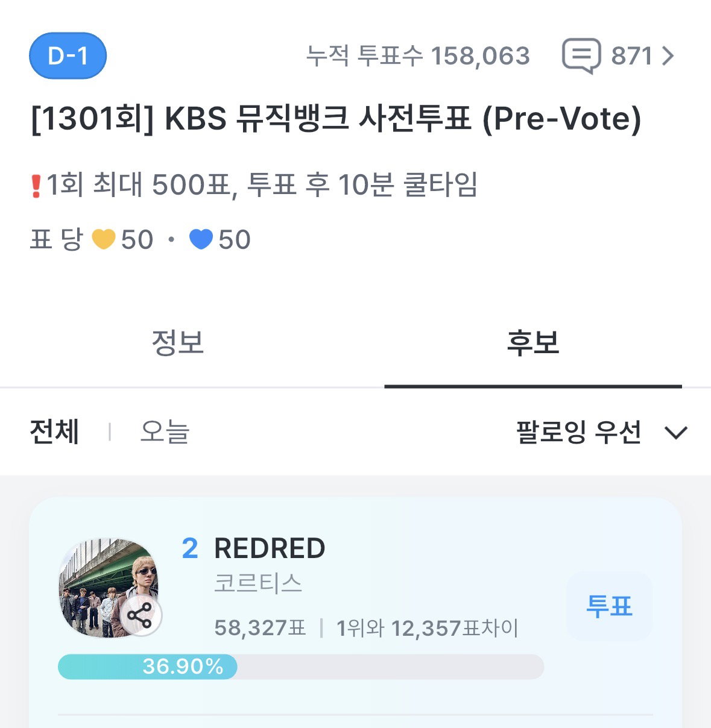
Task: Tap the share icon on REDRED thumbnail
Action: tap(141, 617)
